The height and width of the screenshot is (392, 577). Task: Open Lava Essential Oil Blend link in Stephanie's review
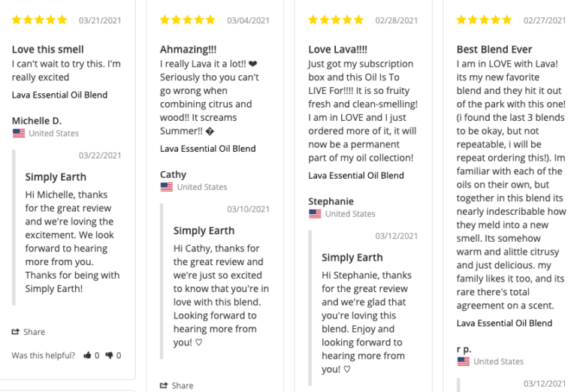click(x=356, y=176)
